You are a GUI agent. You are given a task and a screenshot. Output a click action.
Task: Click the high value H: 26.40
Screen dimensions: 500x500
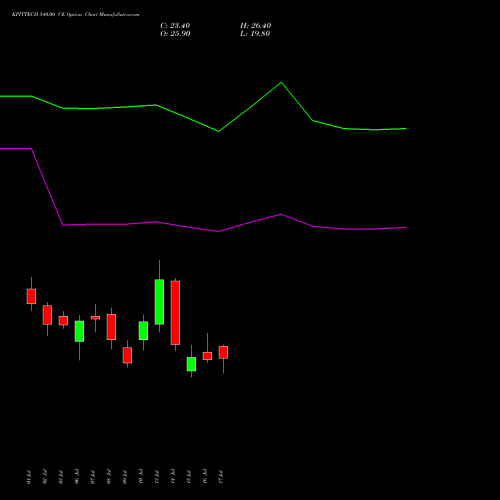[x=256, y=26]
